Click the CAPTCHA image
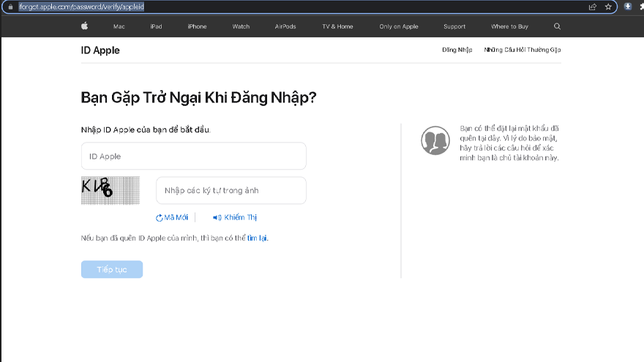Image resolution: width=644 pixels, height=362 pixels. pyautogui.click(x=110, y=190)
